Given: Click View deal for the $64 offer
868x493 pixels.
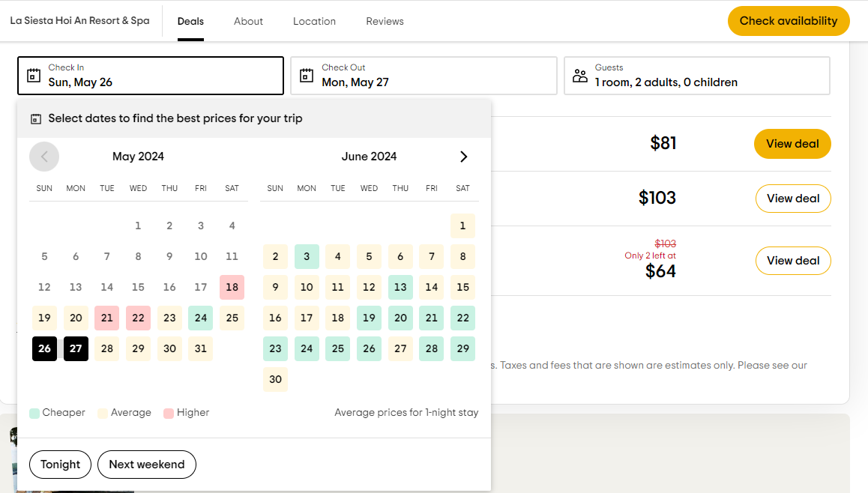Looking at the screenshot, I should 793,261.
